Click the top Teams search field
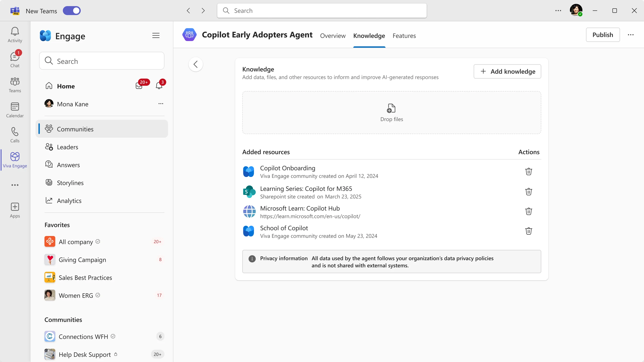The width and height of the screenshot is (644, 362). pos(322,11)
